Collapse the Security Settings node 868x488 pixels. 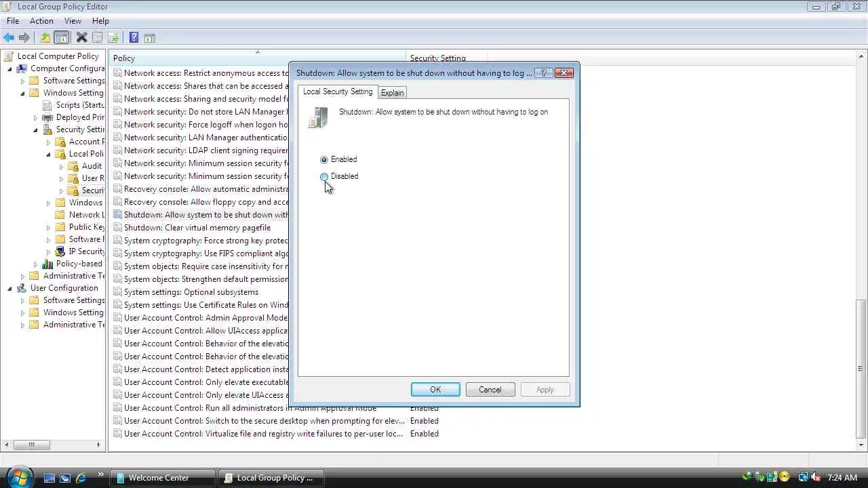pos(35,129)
